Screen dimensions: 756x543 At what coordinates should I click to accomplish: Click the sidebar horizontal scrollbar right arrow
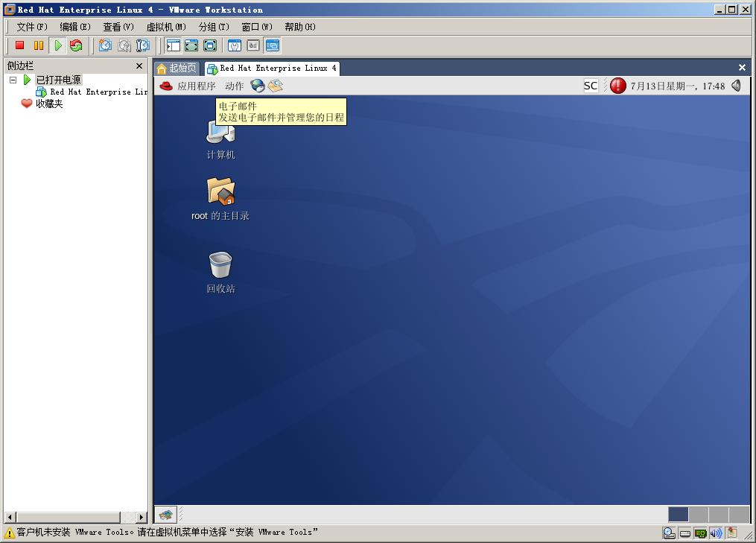click(x=142, y=517)
